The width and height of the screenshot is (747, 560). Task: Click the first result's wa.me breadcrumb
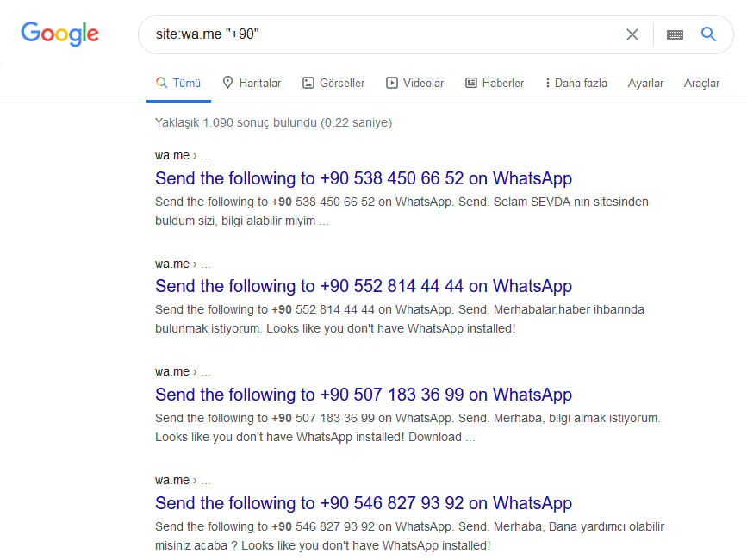pos(172,156)
